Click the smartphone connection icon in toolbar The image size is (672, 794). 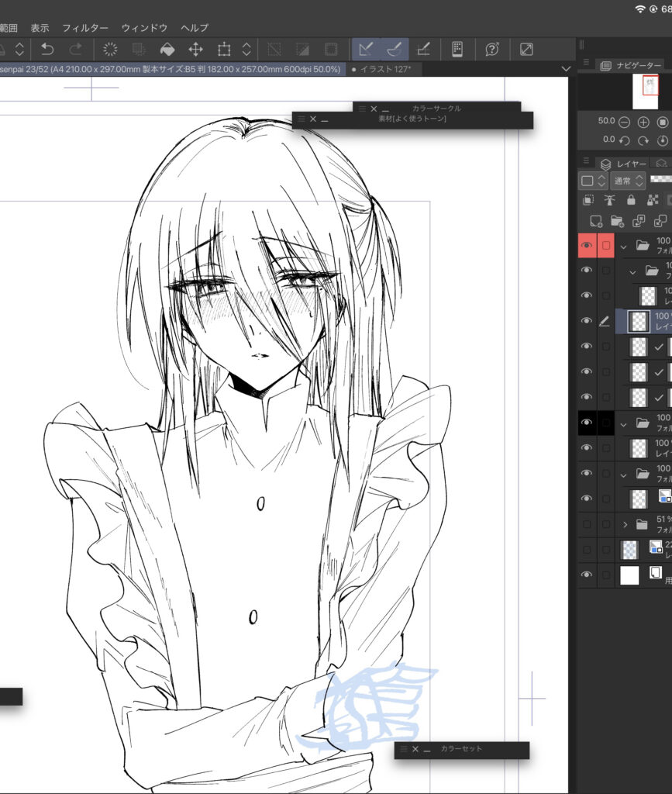tap(457, 49)
